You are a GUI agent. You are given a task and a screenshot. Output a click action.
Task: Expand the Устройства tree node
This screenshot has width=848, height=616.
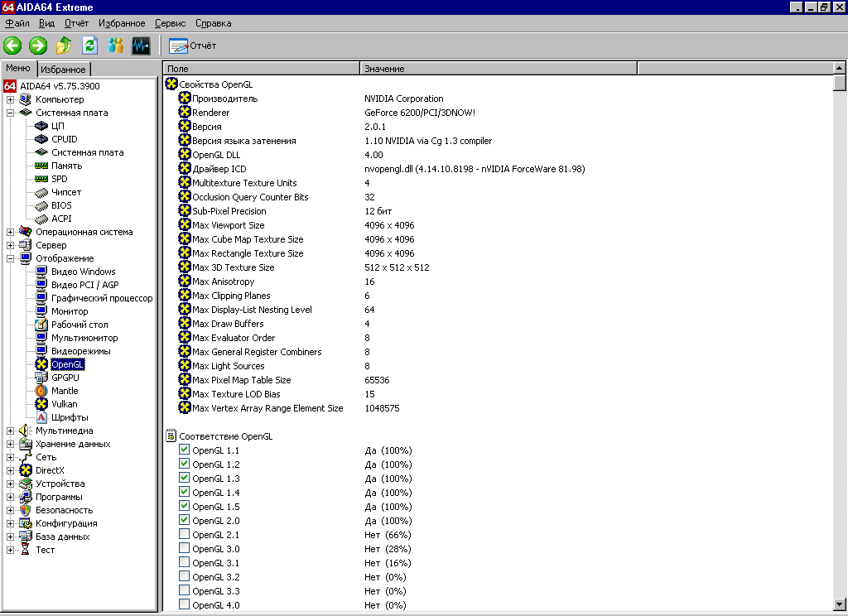[x=10, y=484]
